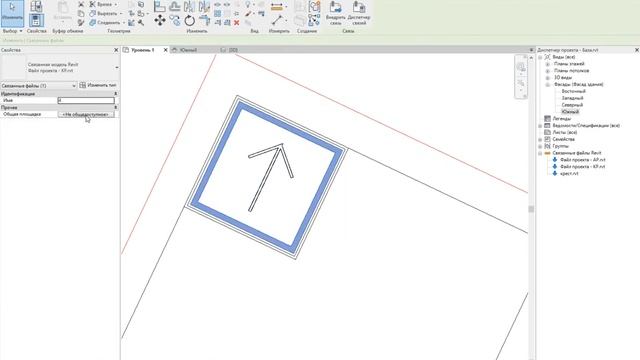Image resolution: width=640 pixels, height=360 pixels.
Task: Open Внедрить связь (Bind Link) tool
Action: [x=336, y=13]
